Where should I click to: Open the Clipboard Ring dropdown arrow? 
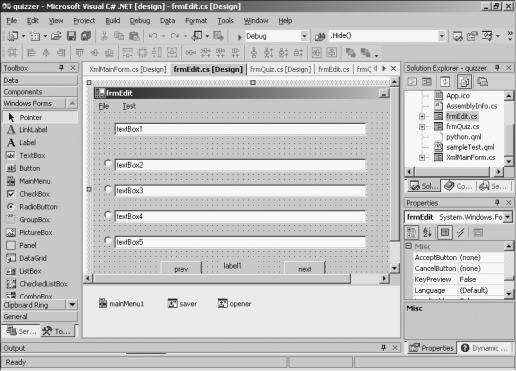pos(72,305)
